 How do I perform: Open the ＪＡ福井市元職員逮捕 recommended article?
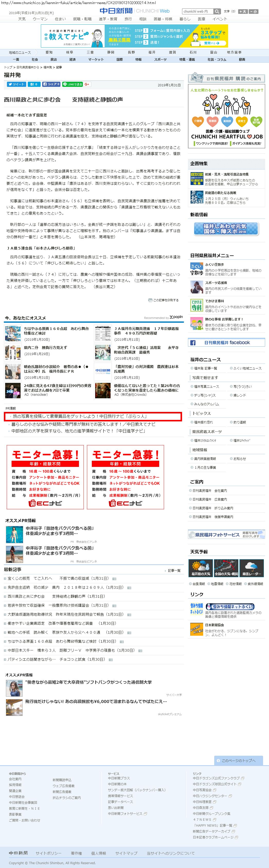tap(146, 330)
